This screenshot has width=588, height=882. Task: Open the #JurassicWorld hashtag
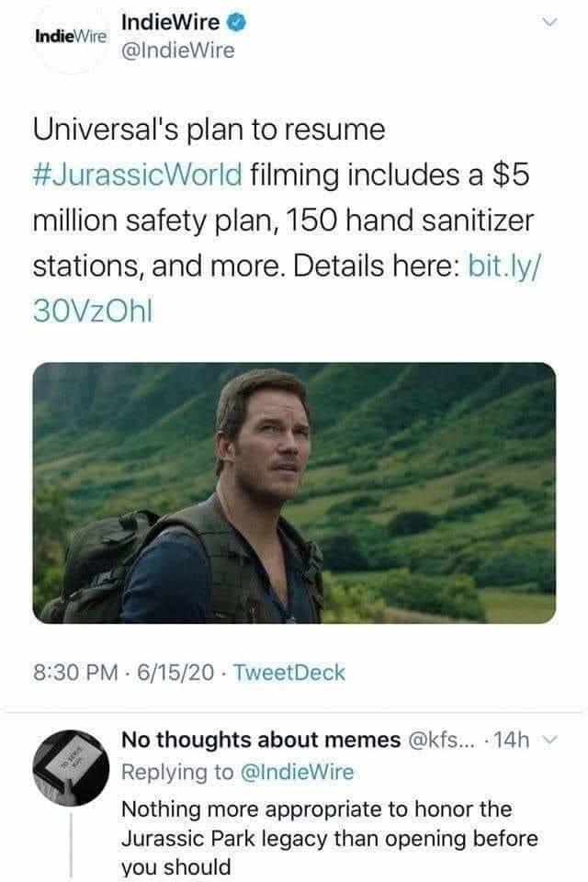(138, 175)
